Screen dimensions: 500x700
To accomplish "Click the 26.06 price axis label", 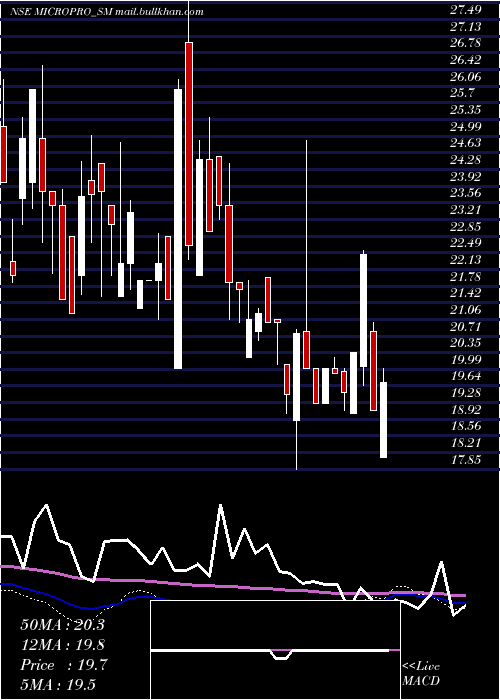I will [465, 77].
